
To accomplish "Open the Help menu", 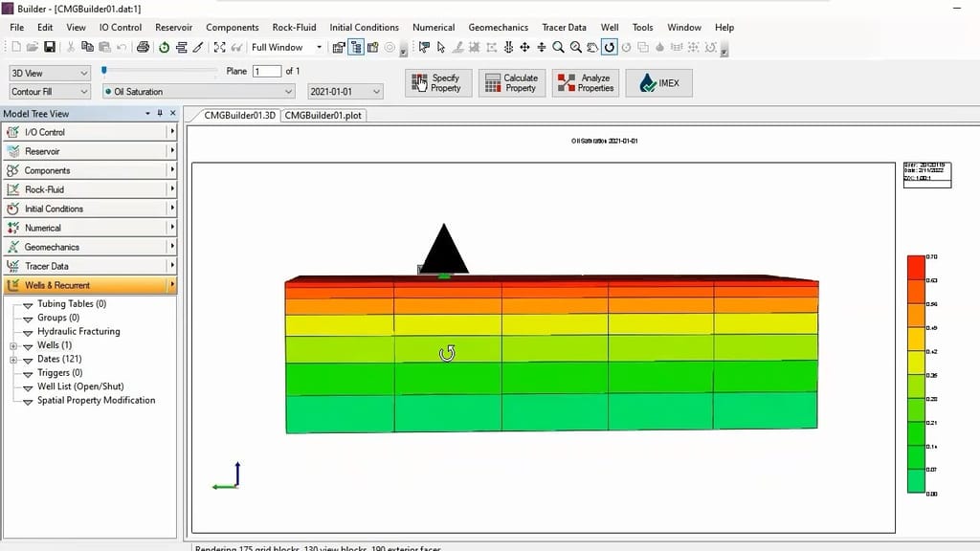I will 724,28.
